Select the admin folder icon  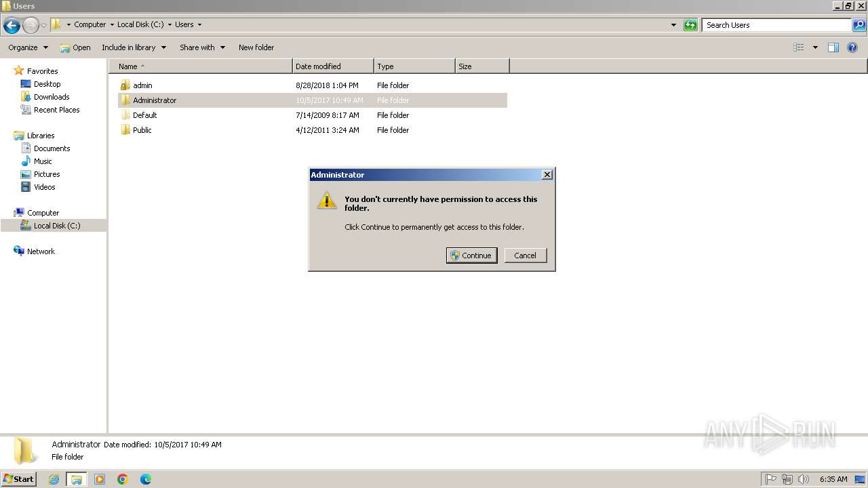click(x=125, y=85)
